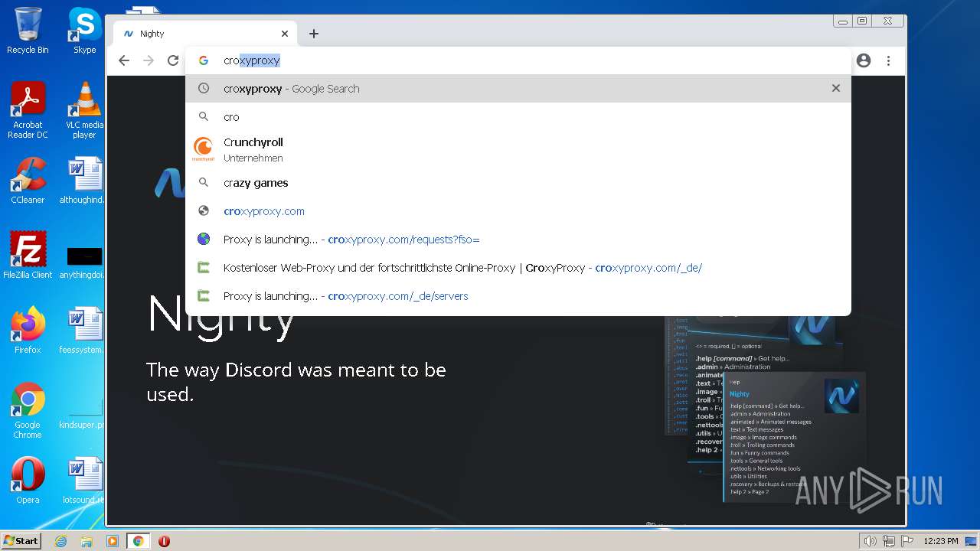The width and height of the screenshot is (980, 551).
Task: Open the Recycle Bin desktop icon
Action: [x=28, y=31]
